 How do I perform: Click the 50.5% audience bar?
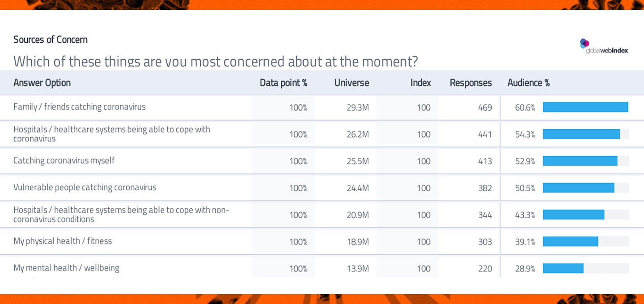[578, 188]
